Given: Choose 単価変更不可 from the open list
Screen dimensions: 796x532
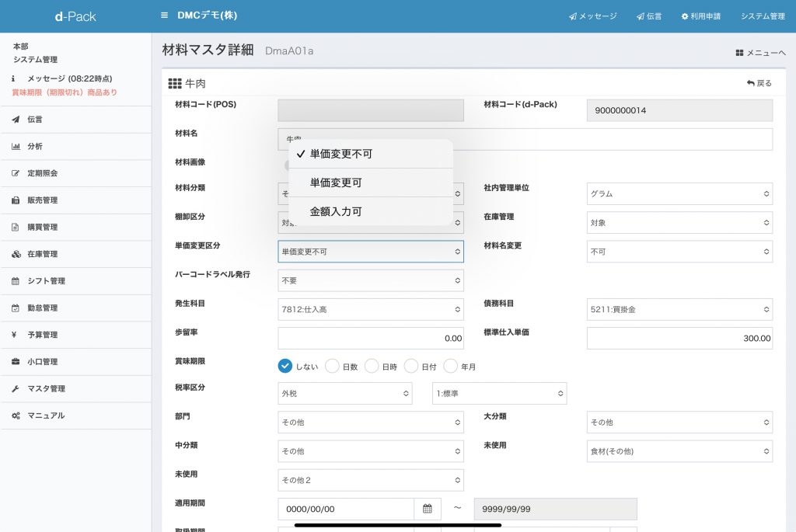Looking at the screenshot, I should 371,154.
